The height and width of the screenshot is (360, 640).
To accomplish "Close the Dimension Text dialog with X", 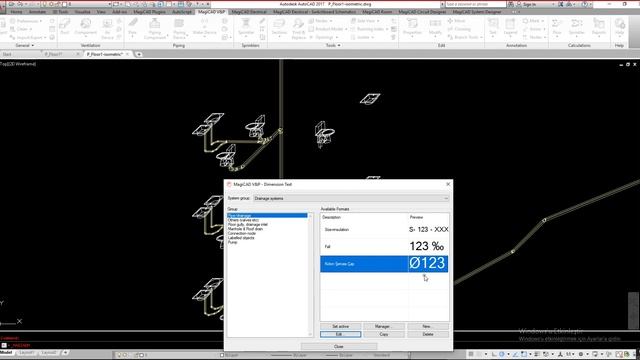I will click(x=448, y=184).
